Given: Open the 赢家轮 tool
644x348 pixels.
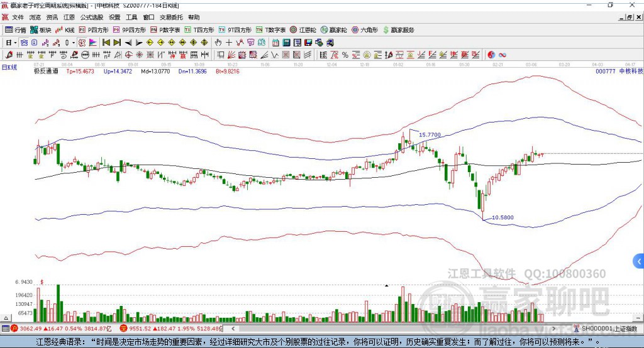Looking at the screenshot, I should tap(334, 30).
